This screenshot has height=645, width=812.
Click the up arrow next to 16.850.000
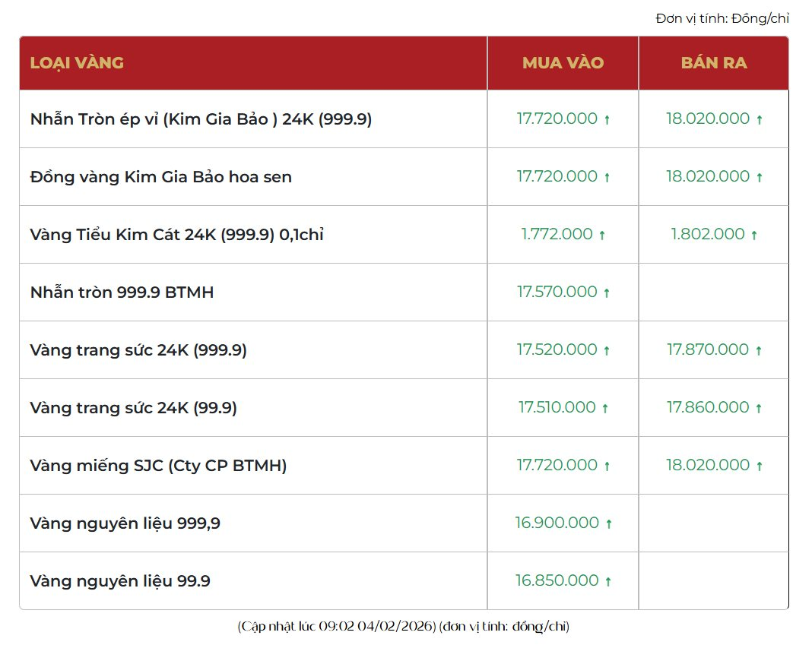click(x=608, y=582)
